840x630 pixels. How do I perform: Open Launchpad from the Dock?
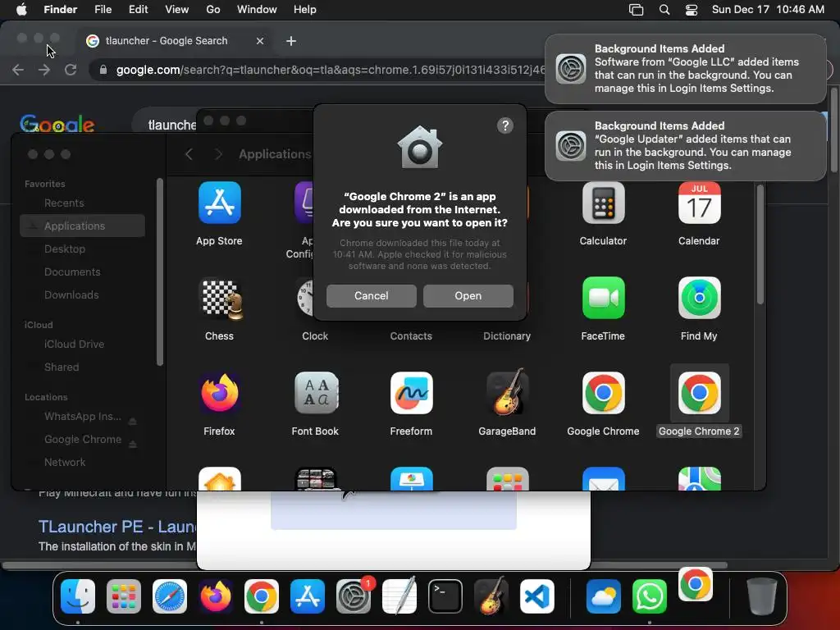click(x=124, y=596)
